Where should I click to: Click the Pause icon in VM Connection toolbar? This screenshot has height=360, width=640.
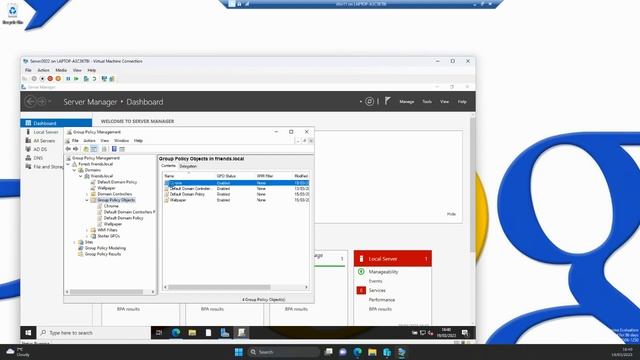tap(68, 79)
